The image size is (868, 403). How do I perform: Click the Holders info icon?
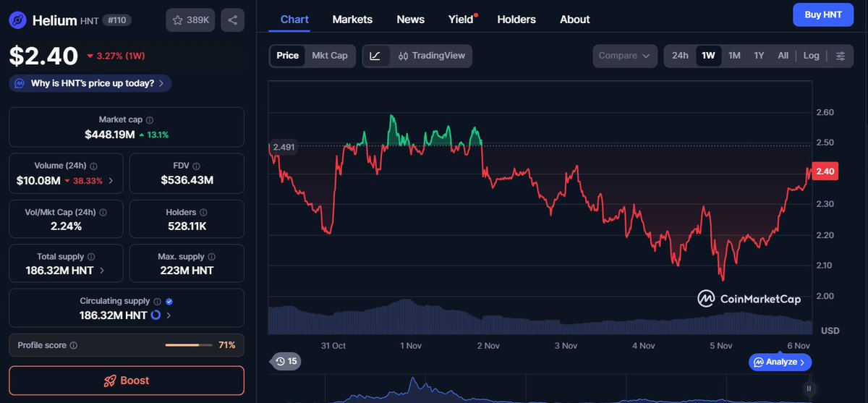coord(203,212)
